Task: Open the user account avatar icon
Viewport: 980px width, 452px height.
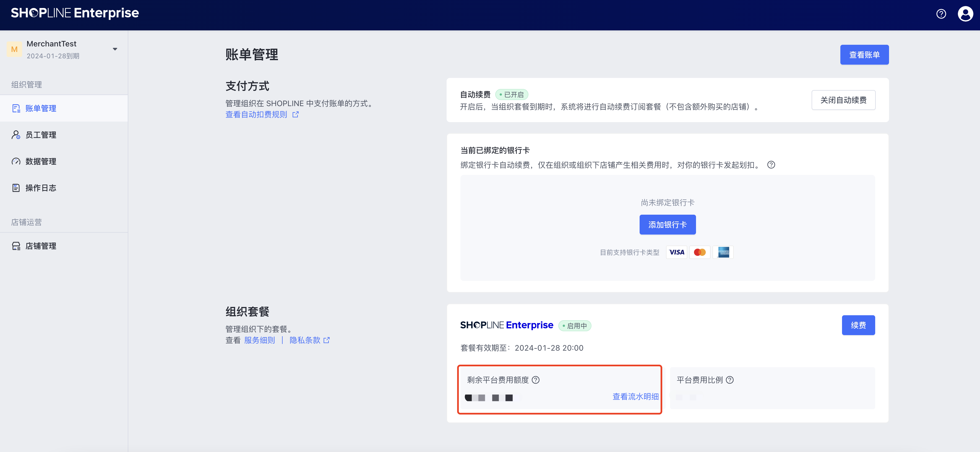Action: (965, 14)
